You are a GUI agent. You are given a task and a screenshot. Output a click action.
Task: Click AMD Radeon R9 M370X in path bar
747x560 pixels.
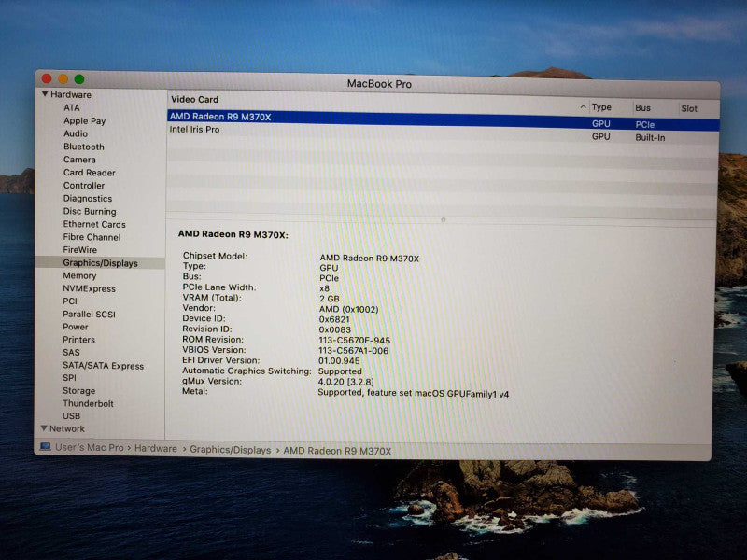point(337,451)
